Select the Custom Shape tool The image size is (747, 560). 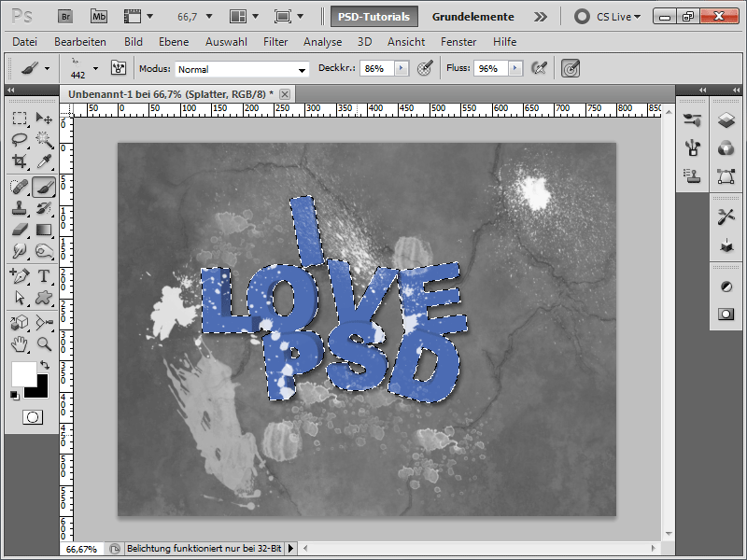44,298
